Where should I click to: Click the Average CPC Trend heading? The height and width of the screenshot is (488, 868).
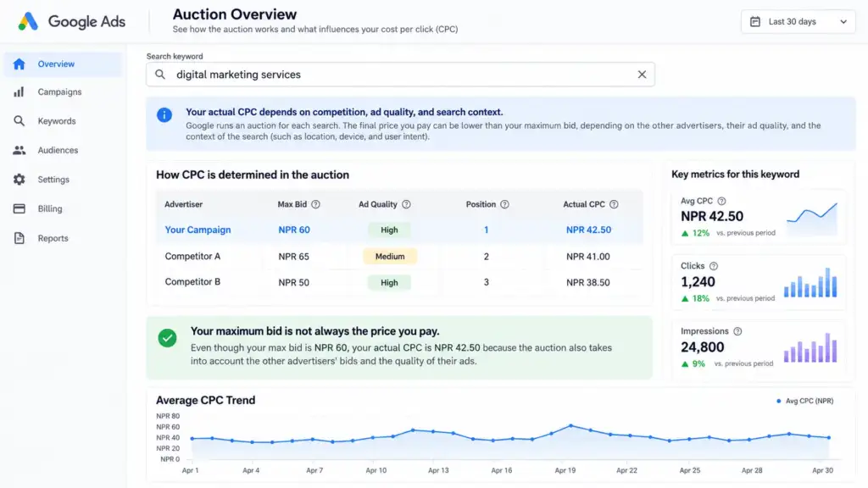205,400
